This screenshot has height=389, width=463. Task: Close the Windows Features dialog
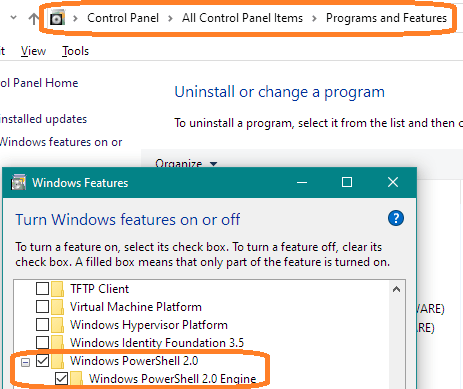[x=393, y=182]
